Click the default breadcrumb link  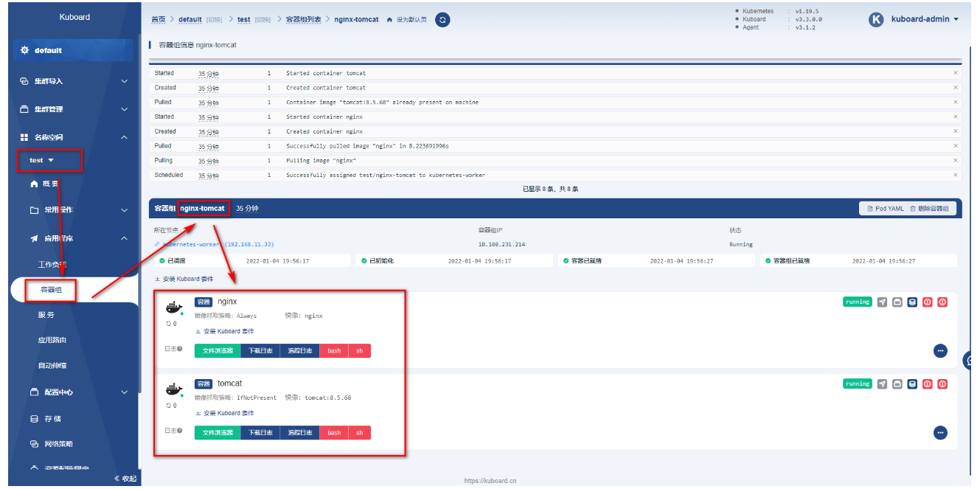(x=190, y=19)
